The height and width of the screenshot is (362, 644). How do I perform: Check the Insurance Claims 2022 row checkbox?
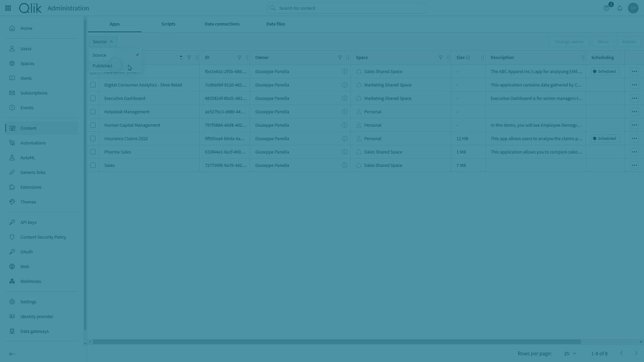pos(93,138)
